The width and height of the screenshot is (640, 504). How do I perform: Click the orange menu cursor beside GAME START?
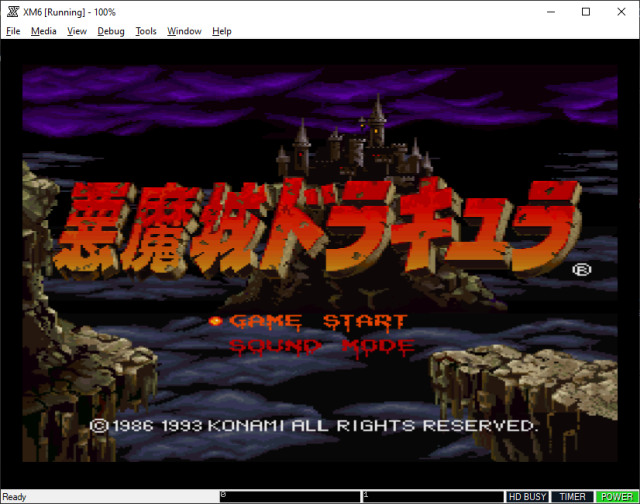point(216,321)
